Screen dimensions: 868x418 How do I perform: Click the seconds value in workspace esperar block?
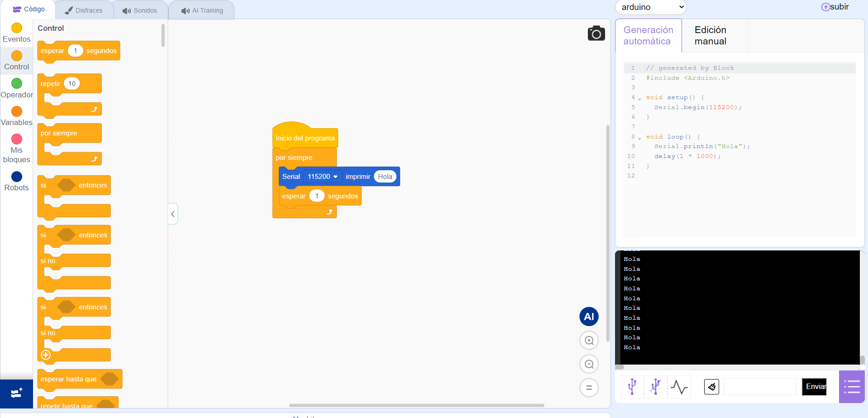tap(317, 196)
